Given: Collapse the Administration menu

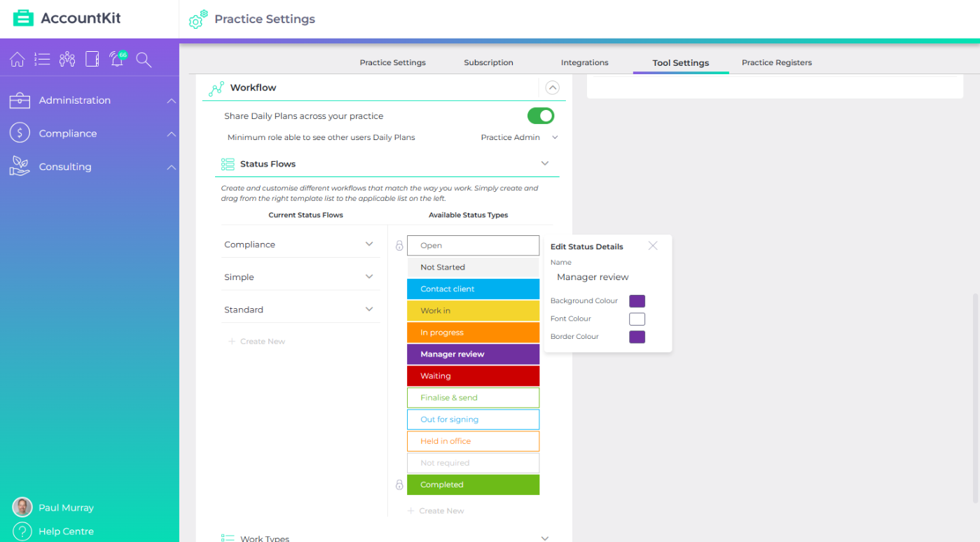Looking at the screenshot, I should tap(172, 101).
